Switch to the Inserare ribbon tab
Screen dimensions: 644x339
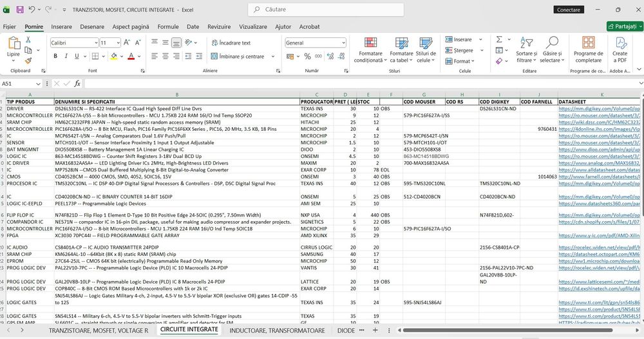(x=62, y=26)
